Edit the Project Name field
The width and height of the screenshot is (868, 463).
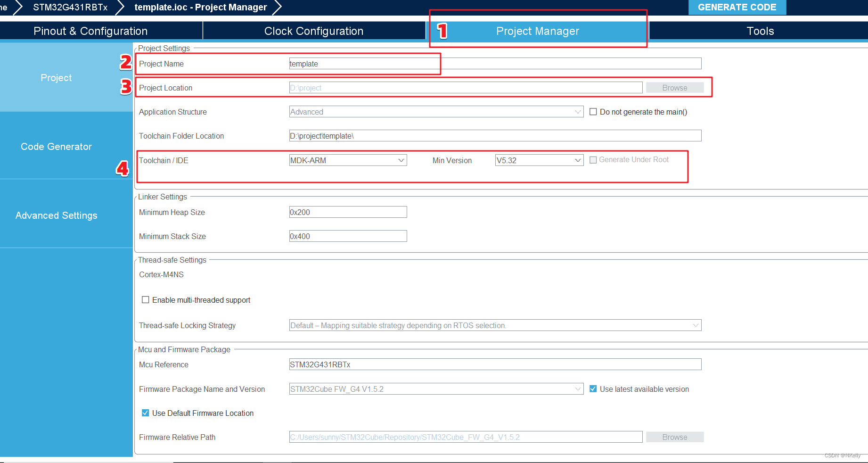(x=495, y=64)
